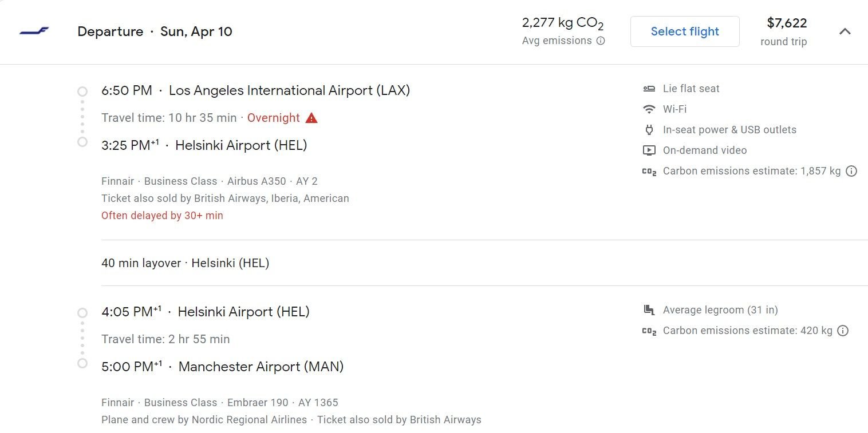Click the info circle beside 1,857 kg estimate

[851, 171]
